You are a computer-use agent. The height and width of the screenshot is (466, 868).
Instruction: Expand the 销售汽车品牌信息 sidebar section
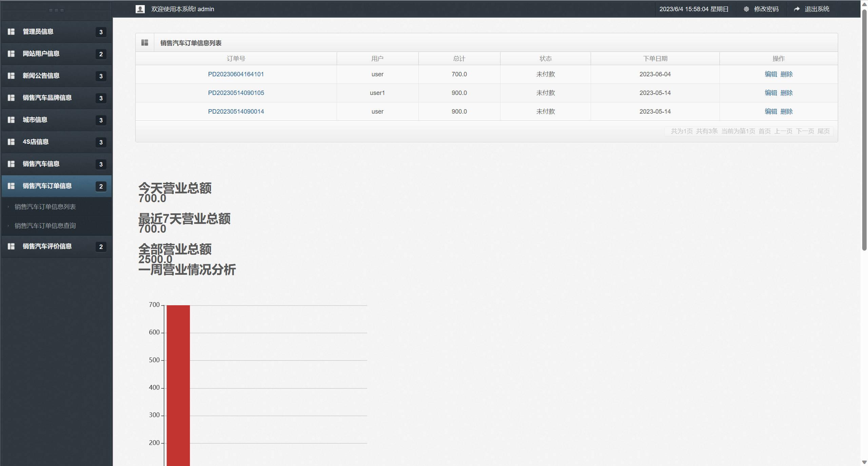pyautogui.click(x=47, y=98)
